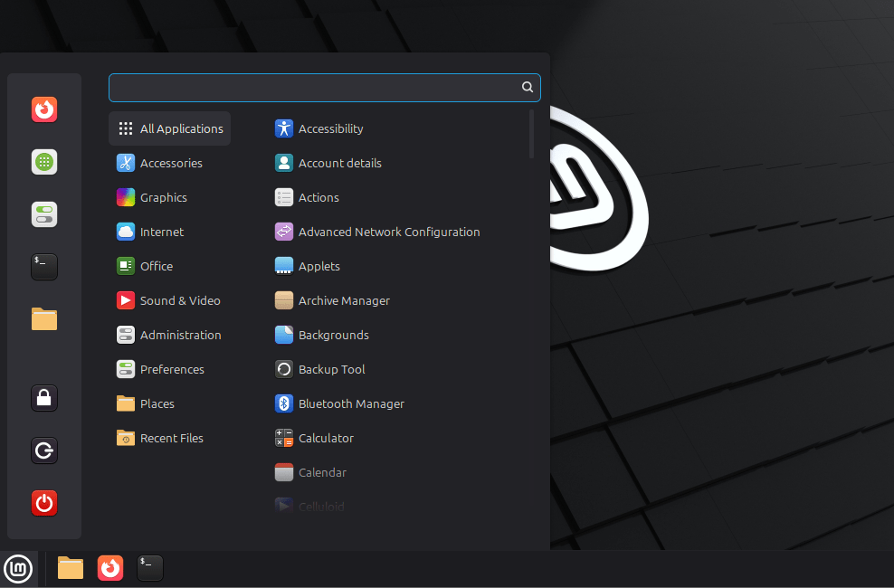Lock the screen with padlock icon
The width and height of the screenshot is (894, 588).
point(44,398)
